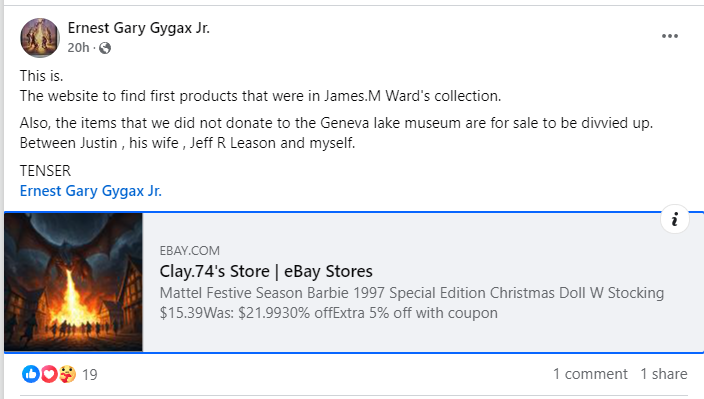Viewport: 704px width, 399px height.
Task: Click the blue thumbs-up Like reaction icon
Action: [x=31, y=374]
